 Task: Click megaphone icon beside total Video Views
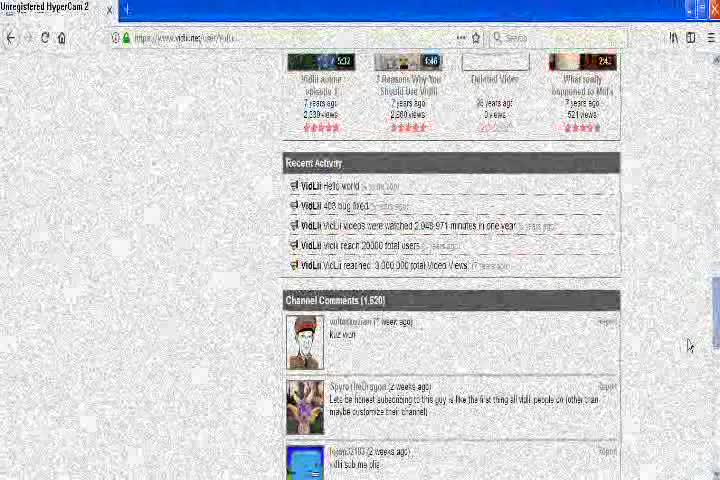click(294, 265)
